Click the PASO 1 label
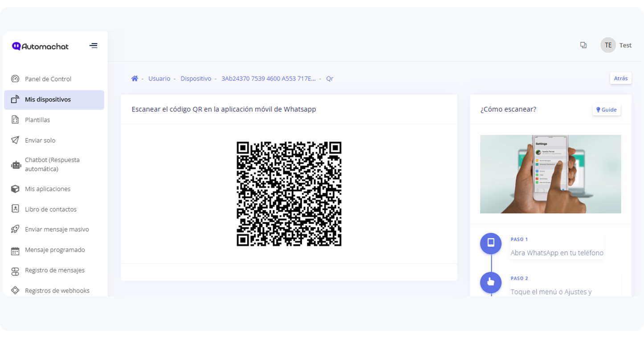 click(519, 239)
